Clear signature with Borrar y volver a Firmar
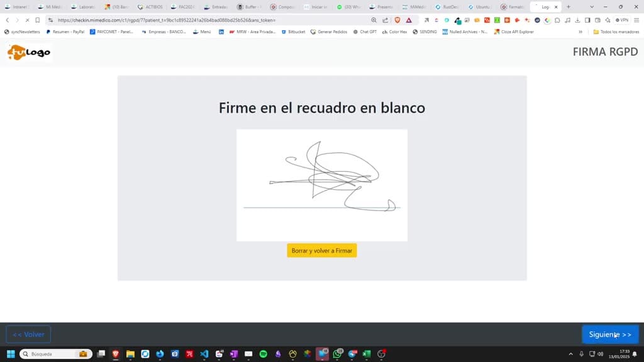Image resolution: width=644 pixels, height=362 pixels. point(321,250)
